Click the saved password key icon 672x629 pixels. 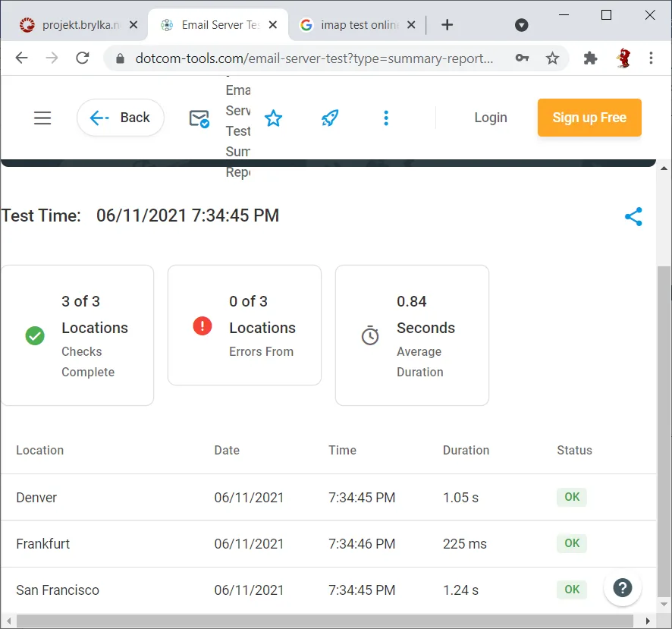pos(522,58)
